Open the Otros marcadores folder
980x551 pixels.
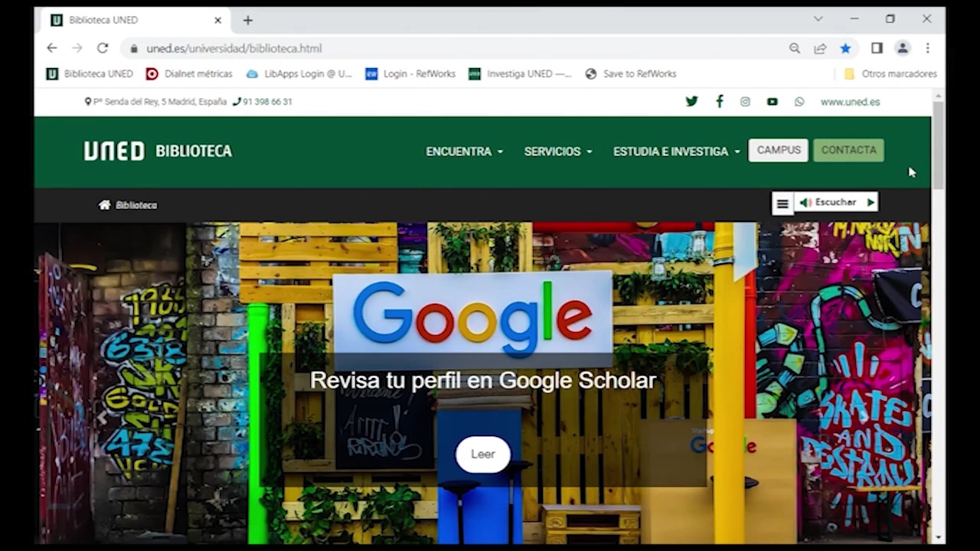[890, 74]
